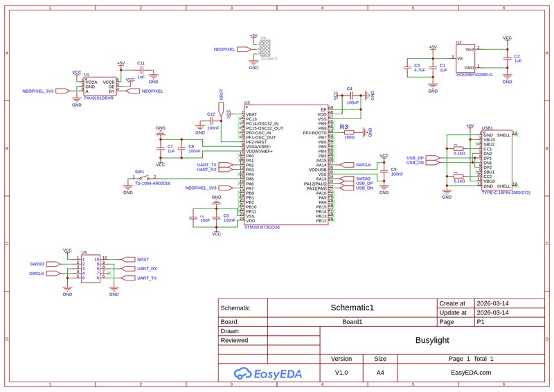
Task: Click the Reviewed field label
Action: click(x=234, y=340)
